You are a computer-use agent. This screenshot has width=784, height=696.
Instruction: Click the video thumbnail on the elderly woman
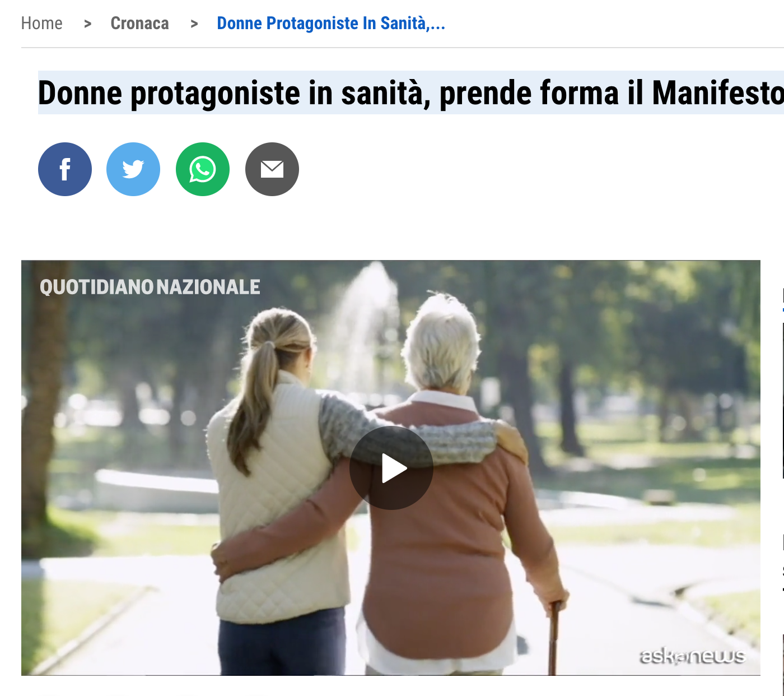448,493
